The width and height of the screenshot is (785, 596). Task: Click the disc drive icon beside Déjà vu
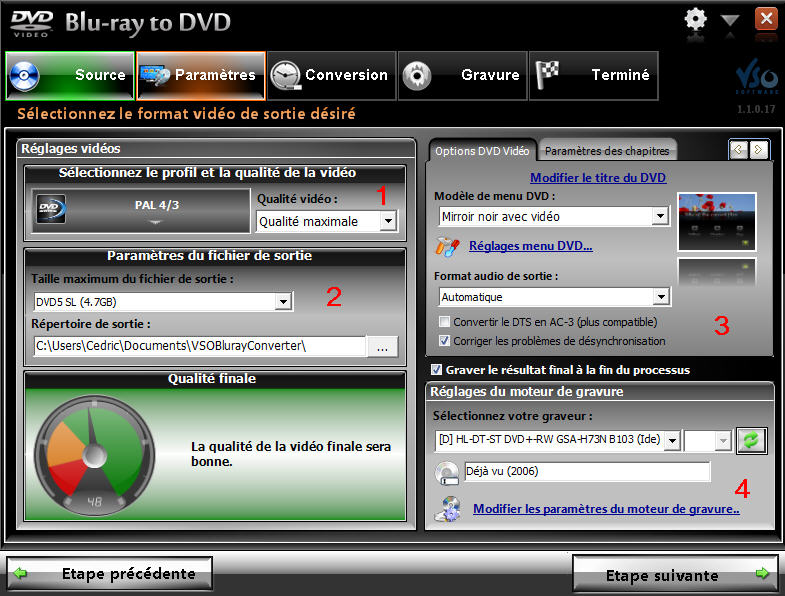[447, 473]
